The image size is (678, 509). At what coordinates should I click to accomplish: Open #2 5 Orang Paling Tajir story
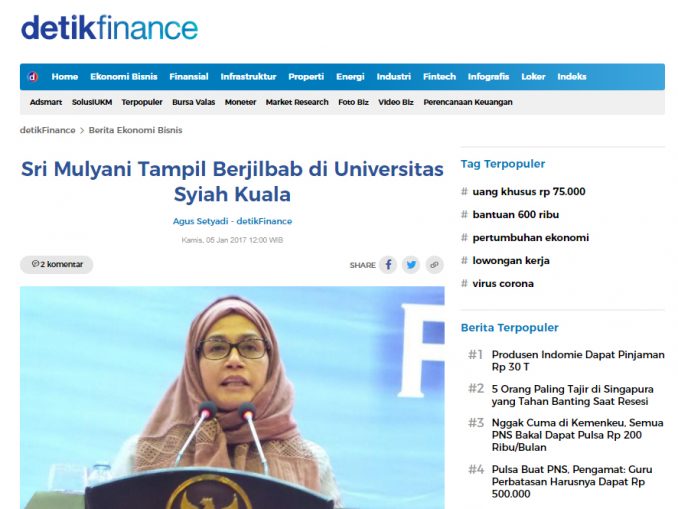click(572, 395)
